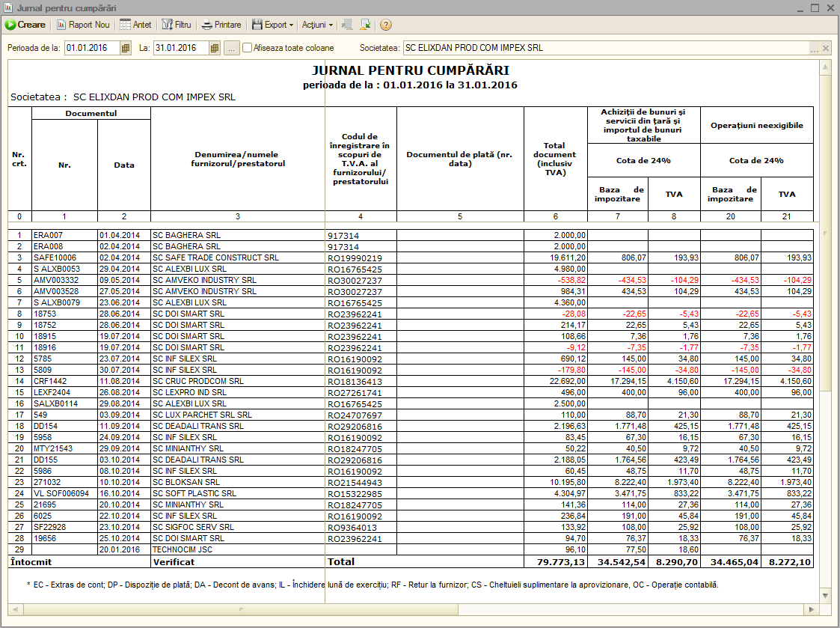
Task: Enable Afiseaza toate coloane checkbox
Action: click(247, 48)
